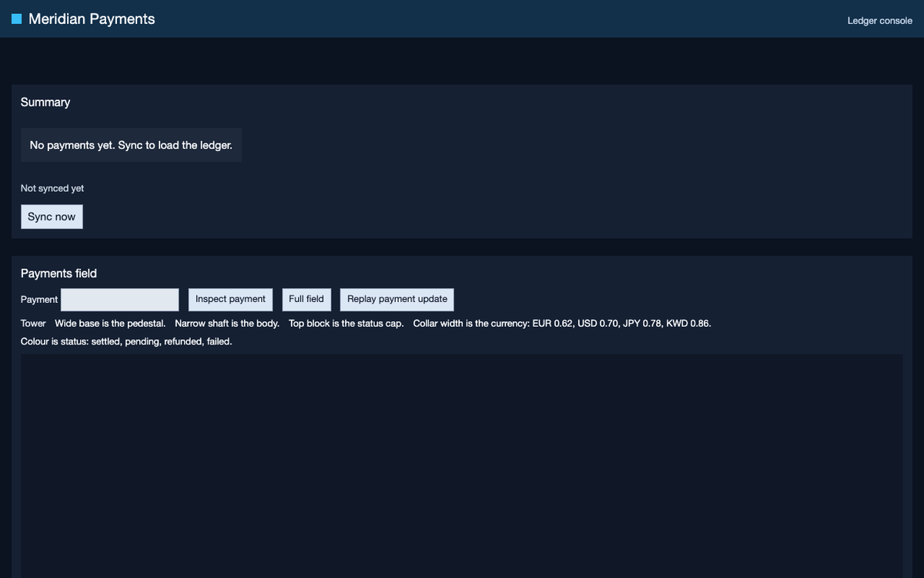The image size is (924, 578).
Task: Click the Payment field label
Action: (x=39, y=300)
